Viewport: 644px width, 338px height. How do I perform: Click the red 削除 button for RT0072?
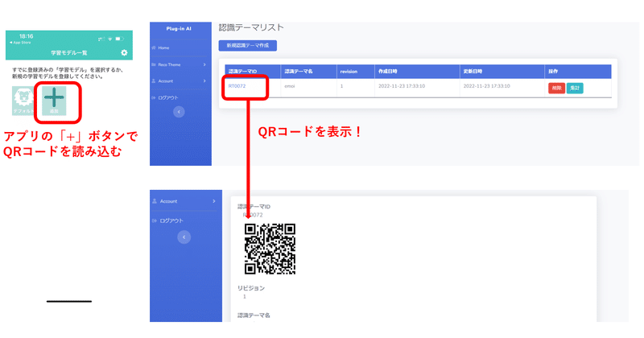pos(556,88)
